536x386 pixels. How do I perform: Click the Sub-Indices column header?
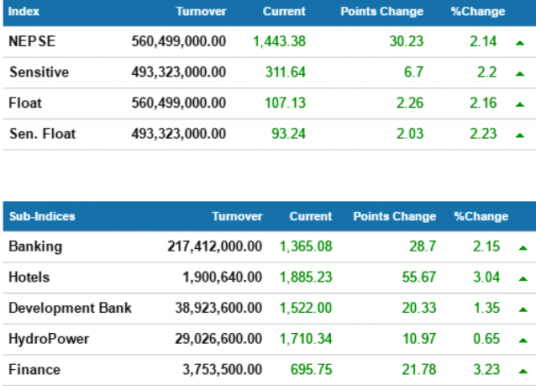click(x=42, y=216)
